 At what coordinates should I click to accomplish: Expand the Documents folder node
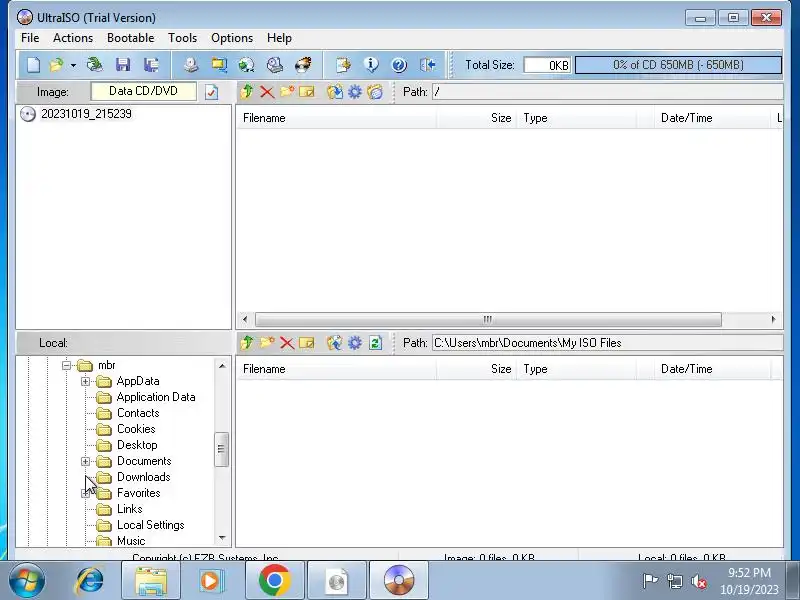point(85,461)
